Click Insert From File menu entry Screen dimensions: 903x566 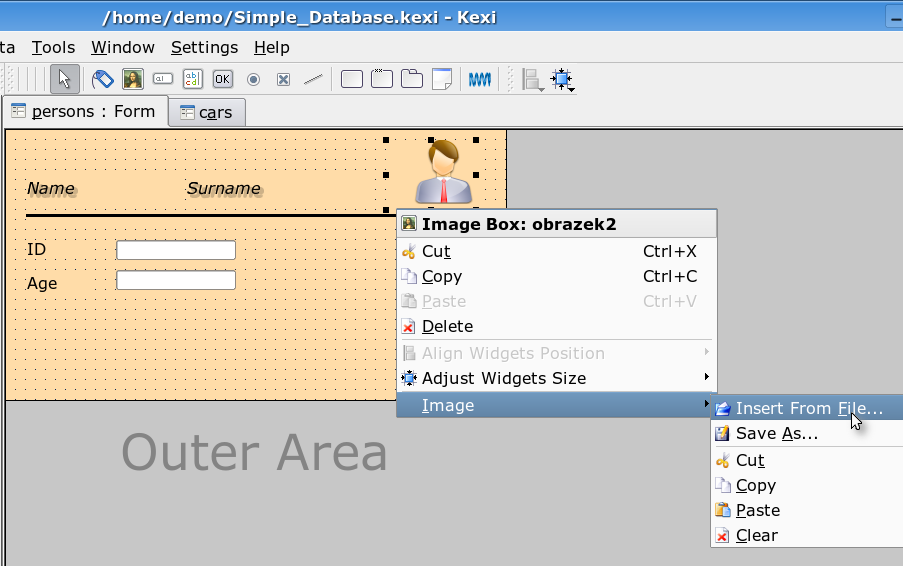(808, 408)
